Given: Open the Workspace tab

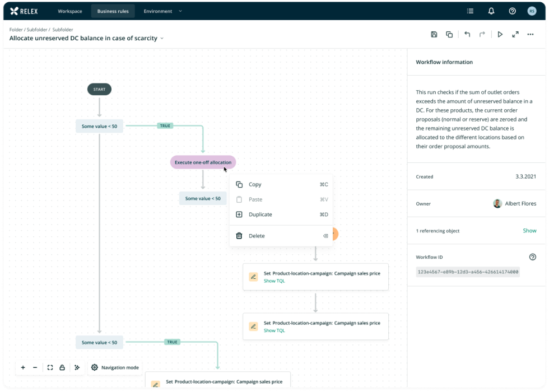Looking at the screenshot, I should 70,11.
